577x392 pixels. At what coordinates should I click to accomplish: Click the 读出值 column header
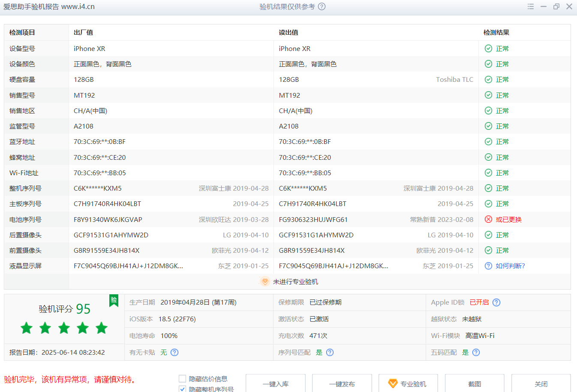pos(288,33)
